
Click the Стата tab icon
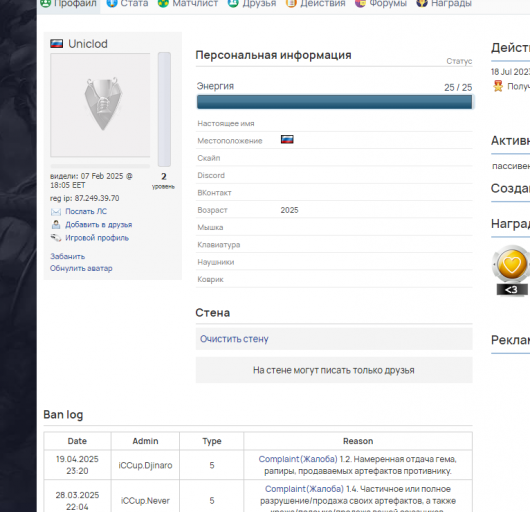[112, 3]
